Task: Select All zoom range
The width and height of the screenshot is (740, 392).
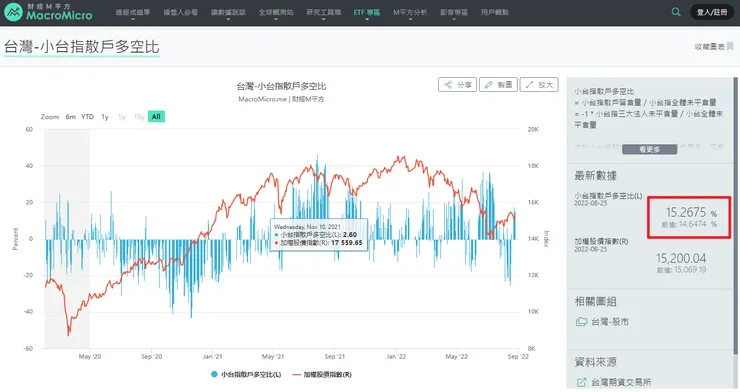Action: click(x=156, y=117)
